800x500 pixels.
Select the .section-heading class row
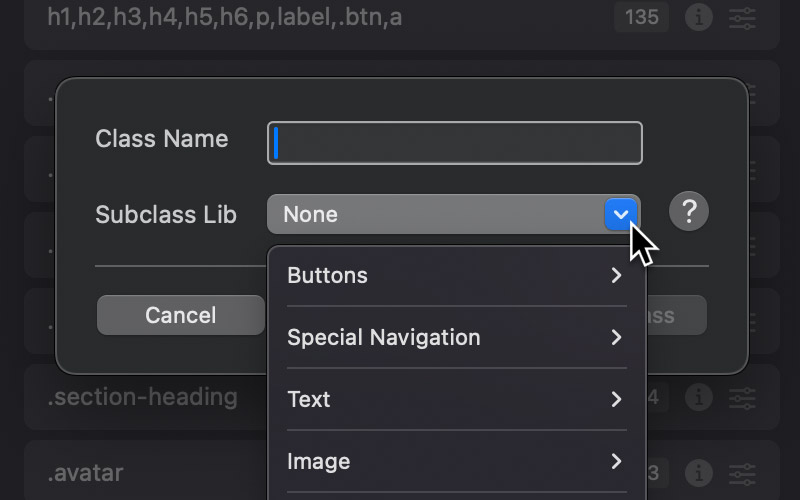pyautogui.click(x=402, y=397)
